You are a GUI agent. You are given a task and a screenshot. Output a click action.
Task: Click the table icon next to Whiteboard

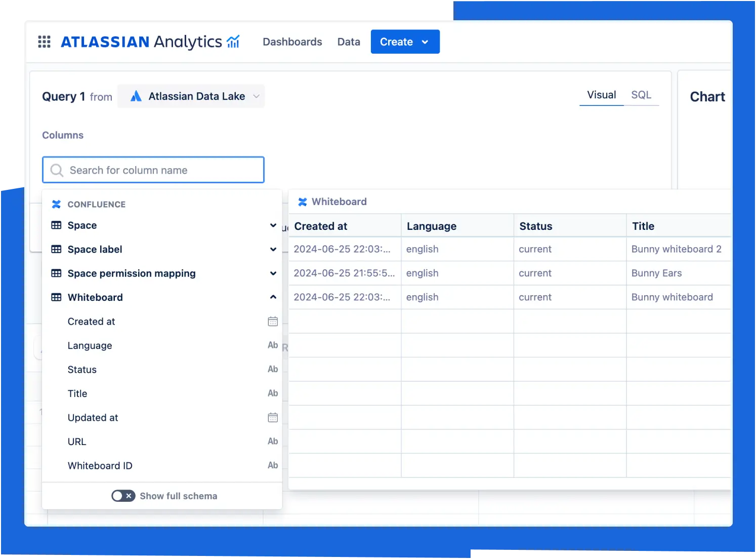click(x=56, y=297)
